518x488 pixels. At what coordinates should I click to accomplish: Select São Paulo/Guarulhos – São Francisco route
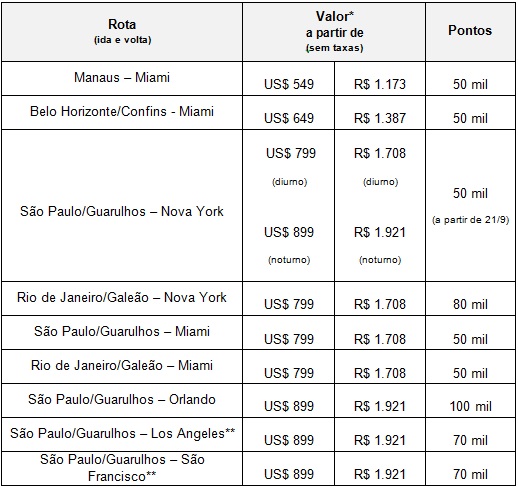click(x=122, y=468)
